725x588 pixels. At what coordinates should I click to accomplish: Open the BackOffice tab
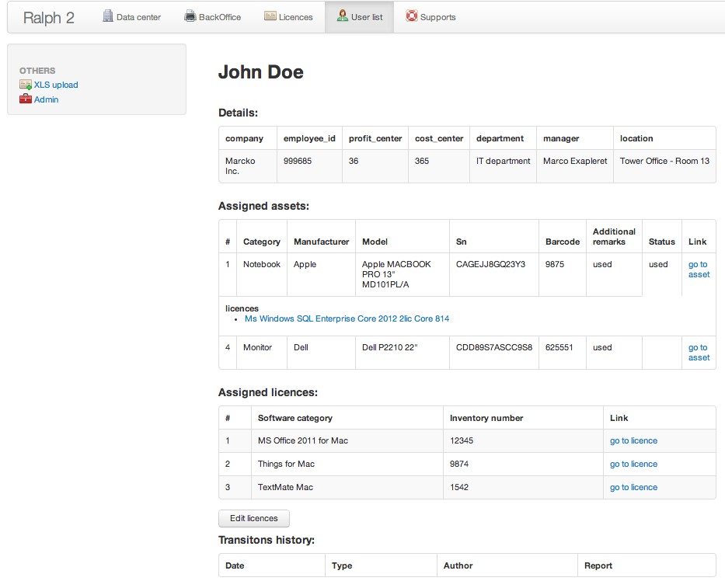[x=220, y=17]
